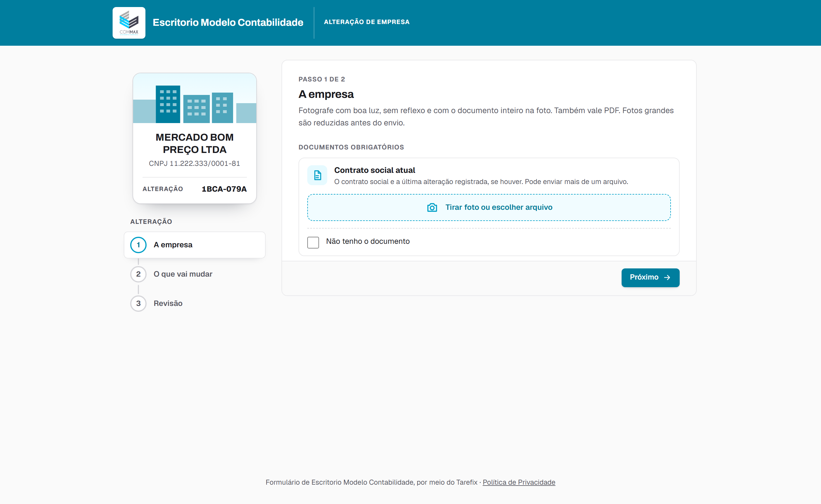This screenshot has width=821, height=504.
Task: Click the step 3 circle indicator
Action: point(138,303)
